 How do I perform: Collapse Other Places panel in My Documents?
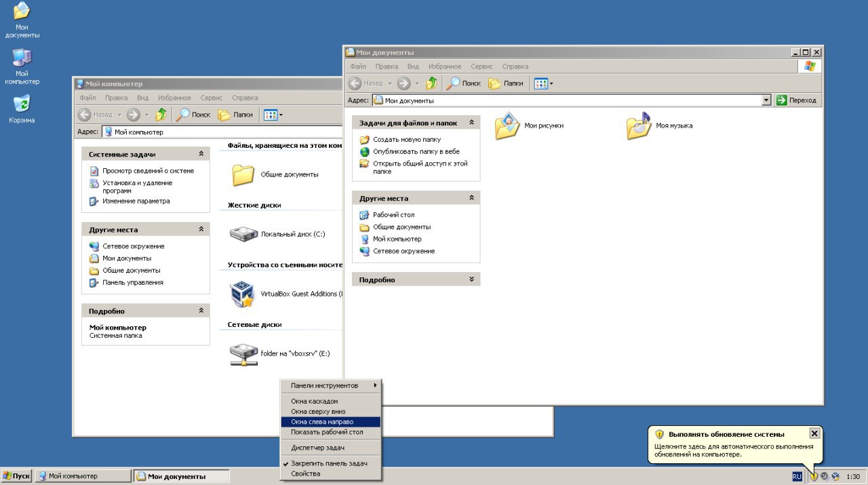click(471, 198)
